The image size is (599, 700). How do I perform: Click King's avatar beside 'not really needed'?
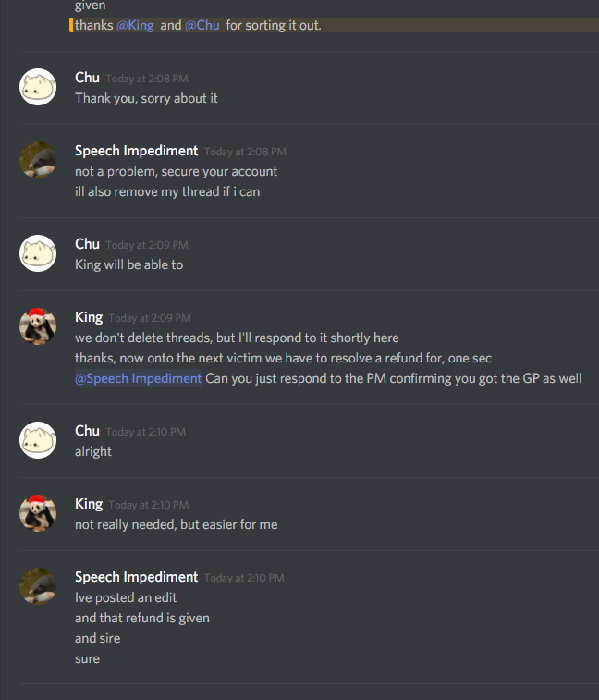pos(38,513)
